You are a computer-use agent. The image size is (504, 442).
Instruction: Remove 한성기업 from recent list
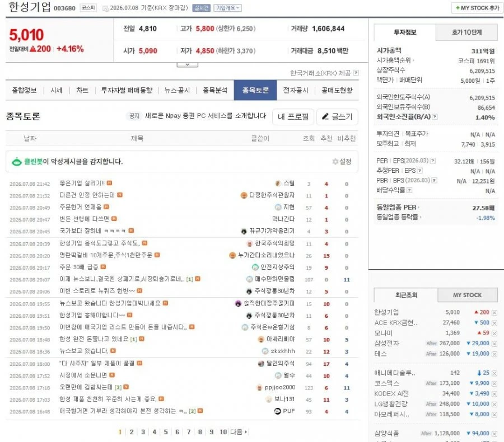(494, 313)
